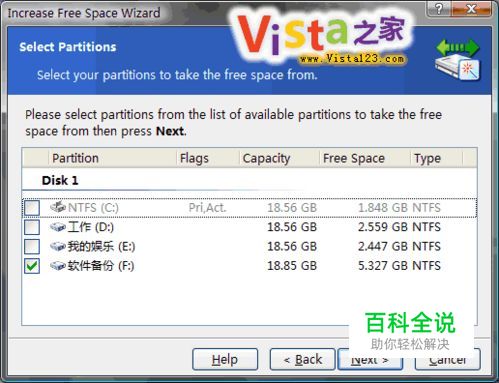
Task: Abort the wizard with Cancel
Action: pyautogui.click(x=448, y=359)
